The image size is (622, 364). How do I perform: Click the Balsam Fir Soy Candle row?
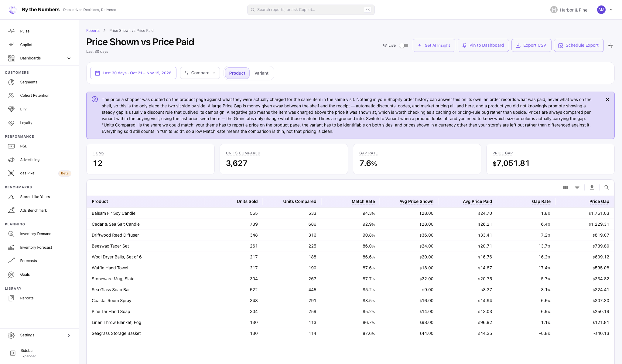click(350, 213)
